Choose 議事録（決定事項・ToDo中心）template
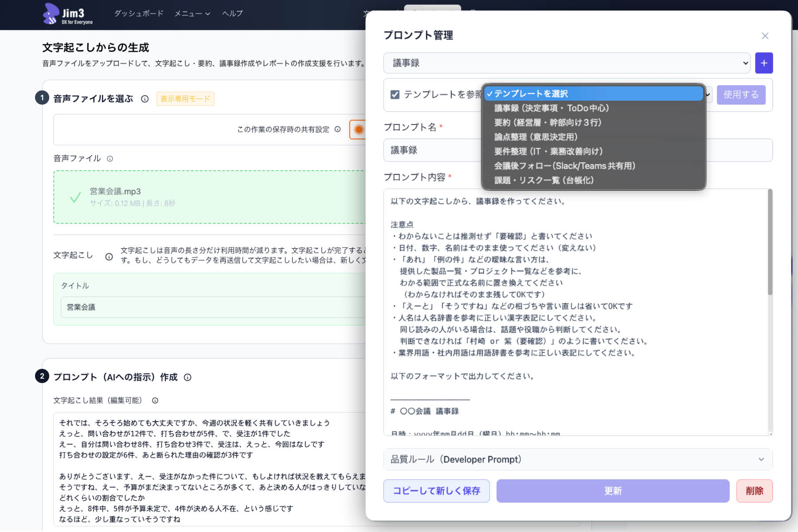798x532 pixels. (594, 108)
